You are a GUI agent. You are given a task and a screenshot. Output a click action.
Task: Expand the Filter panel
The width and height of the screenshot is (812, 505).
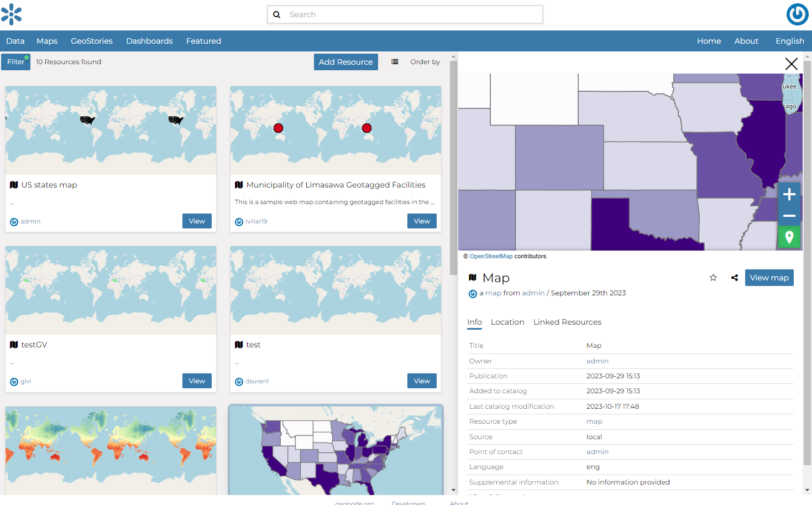coord(15,61)
